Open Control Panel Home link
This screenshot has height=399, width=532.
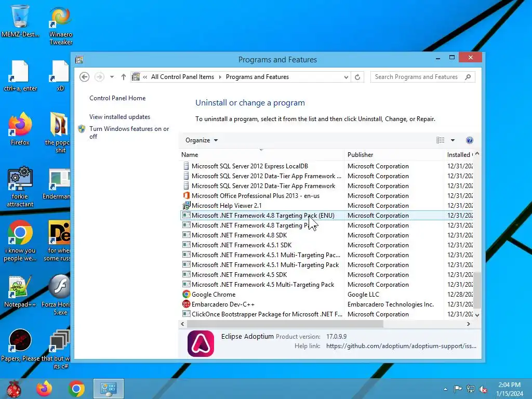[117, 98]
